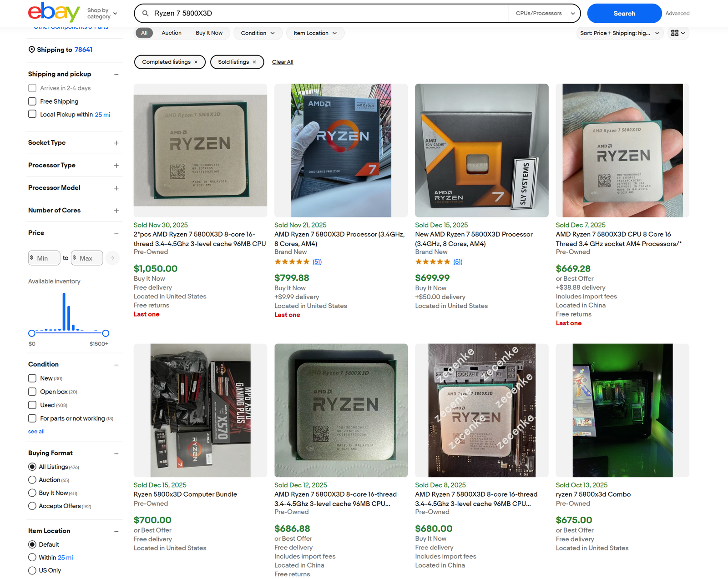Click the search magnifying glass icon
Screen dimensions: 728x579
[145, 13]
